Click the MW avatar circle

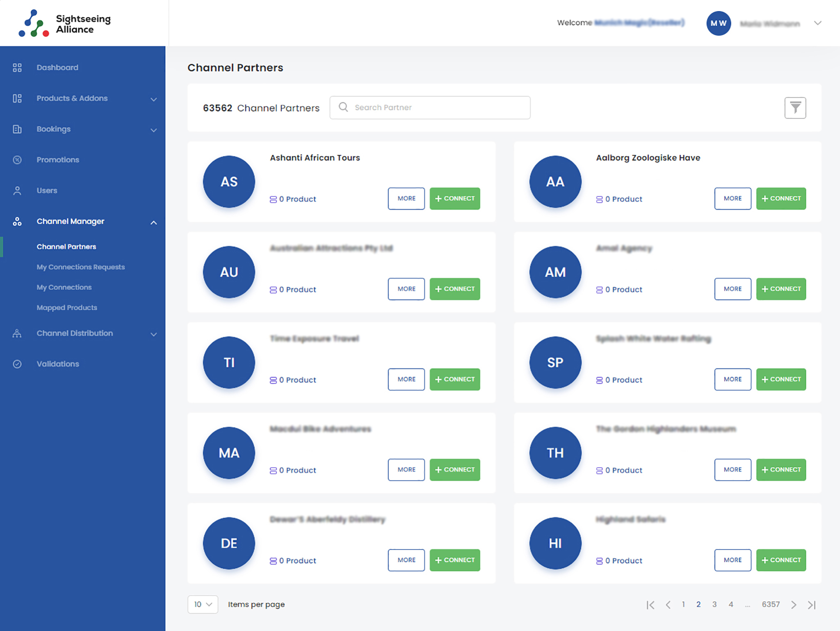[x=719, y=23]
